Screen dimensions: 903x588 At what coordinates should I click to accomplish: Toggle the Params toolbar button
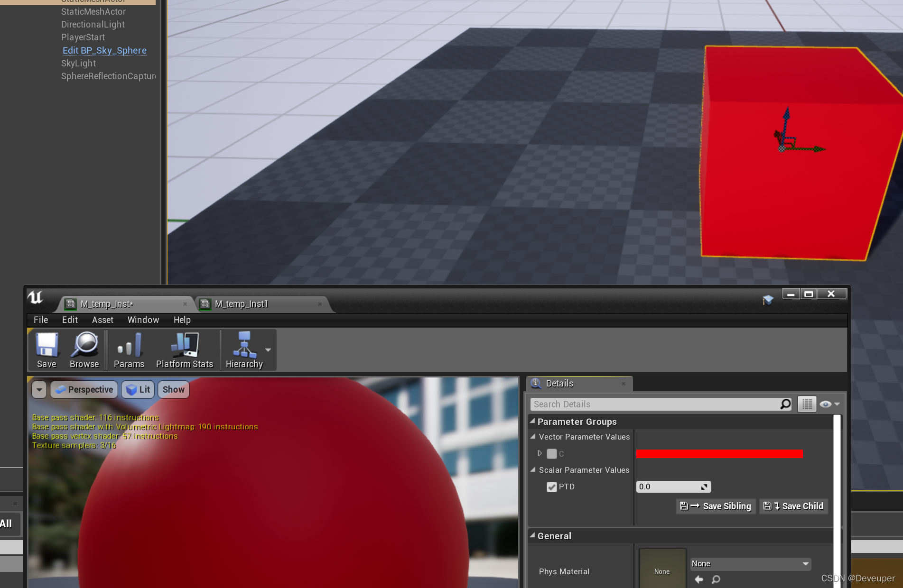coord(129,350)
